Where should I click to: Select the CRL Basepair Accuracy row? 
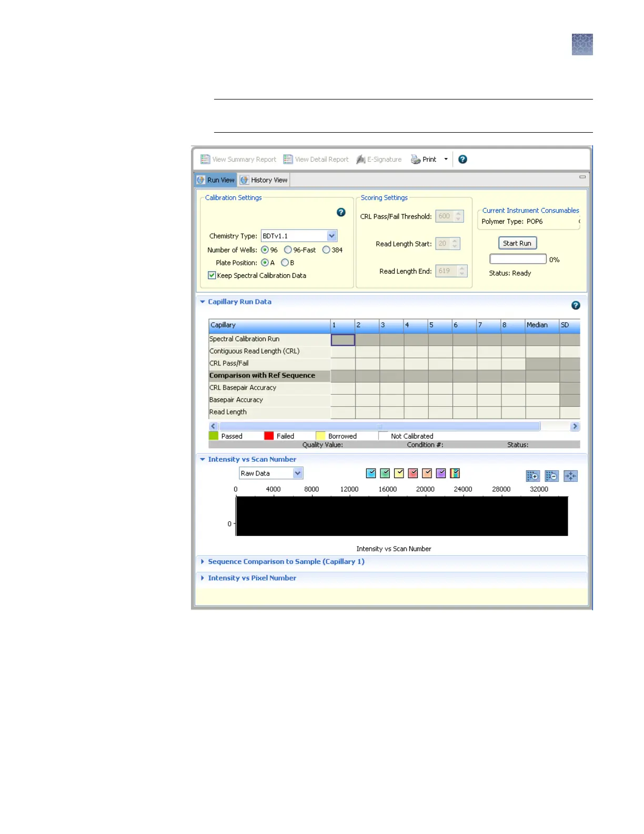pos(395,388)
